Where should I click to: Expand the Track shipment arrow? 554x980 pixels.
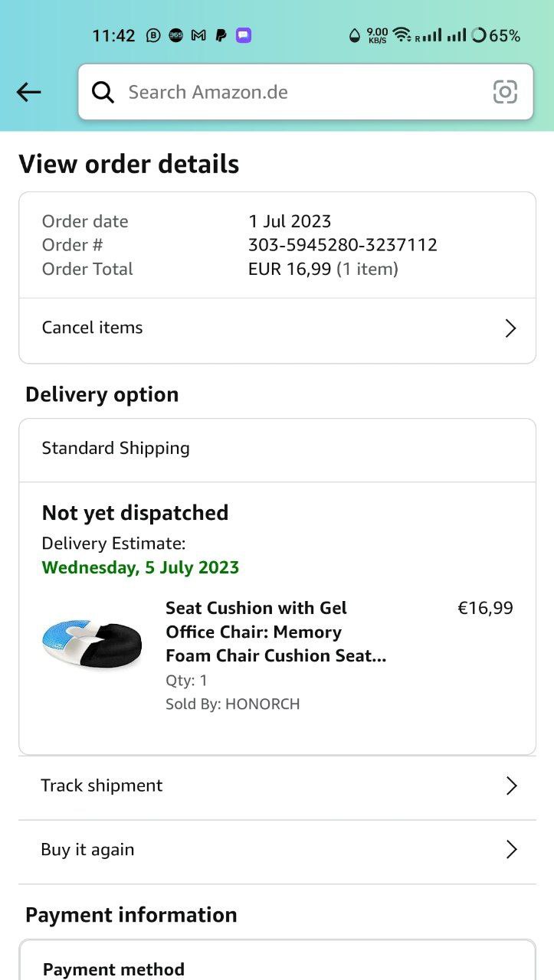(x=511, y=786)
